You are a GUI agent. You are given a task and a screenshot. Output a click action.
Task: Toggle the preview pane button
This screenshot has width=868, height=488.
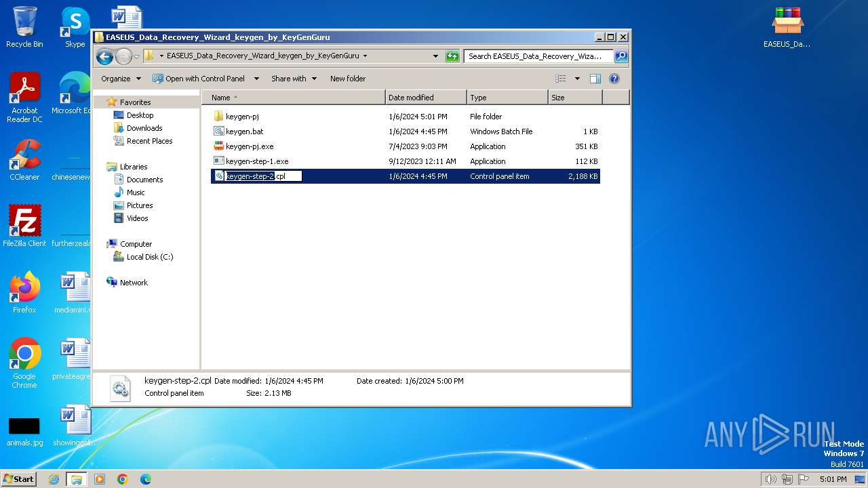coord(595,79)
